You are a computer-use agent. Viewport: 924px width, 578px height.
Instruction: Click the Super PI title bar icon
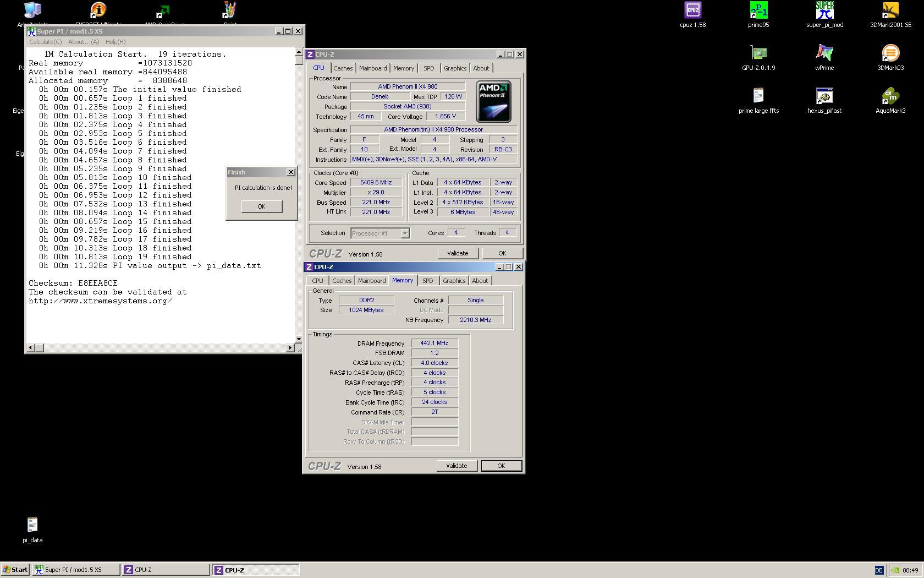31,31
